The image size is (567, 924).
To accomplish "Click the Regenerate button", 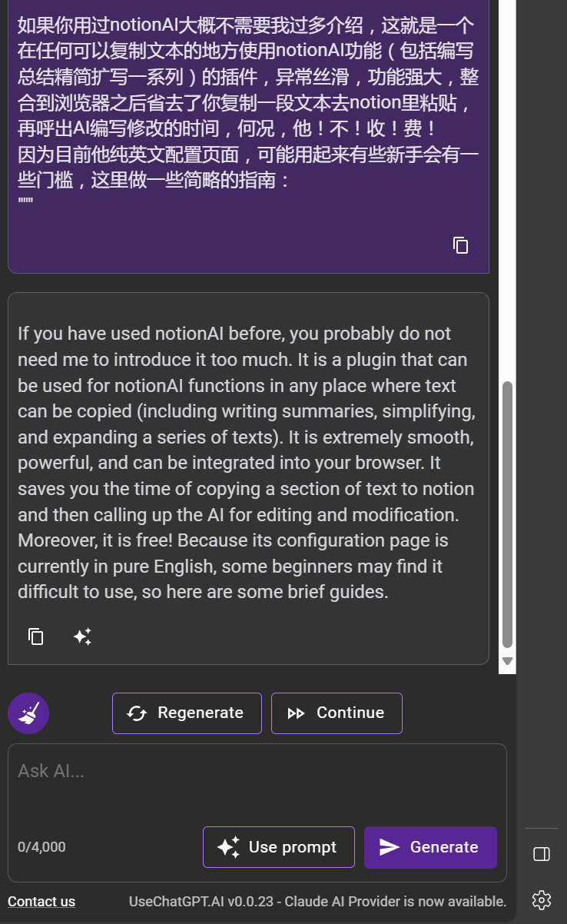I will point(187,713).
